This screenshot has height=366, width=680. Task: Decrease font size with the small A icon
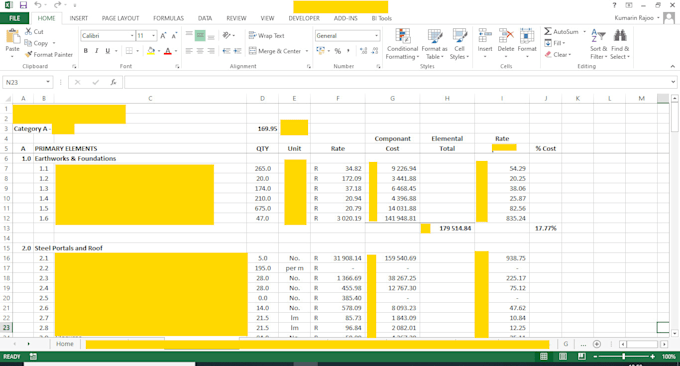point(174,36)
